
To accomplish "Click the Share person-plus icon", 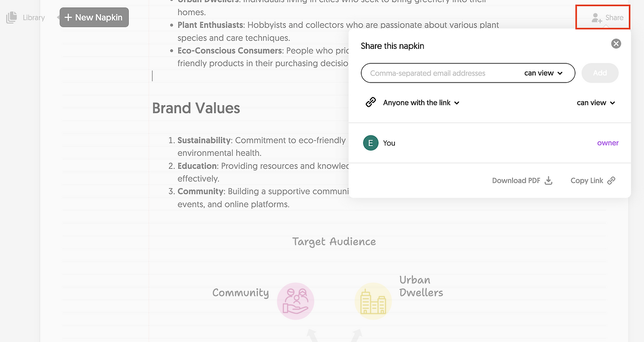I will (x=597, y=18).
